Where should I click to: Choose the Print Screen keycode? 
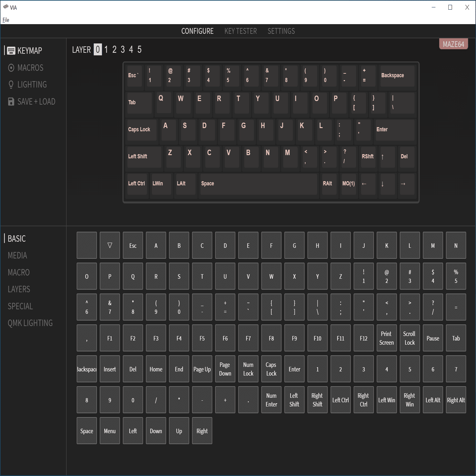pos(387,338)
